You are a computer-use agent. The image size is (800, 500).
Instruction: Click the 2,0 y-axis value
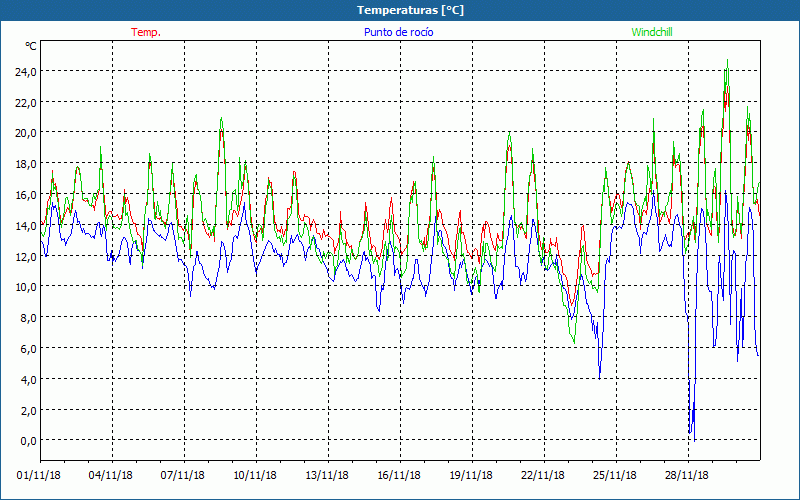tap(28, 410)
